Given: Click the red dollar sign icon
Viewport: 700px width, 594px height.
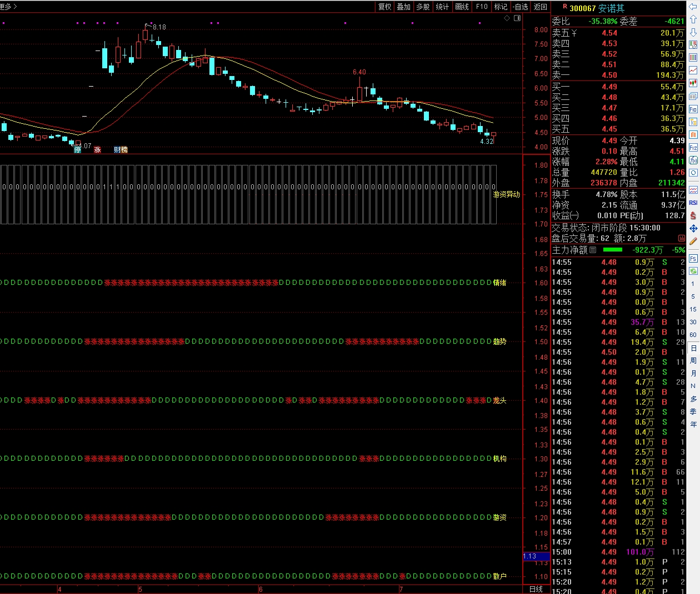Looking at the screenshot, I should coord(693,215).
